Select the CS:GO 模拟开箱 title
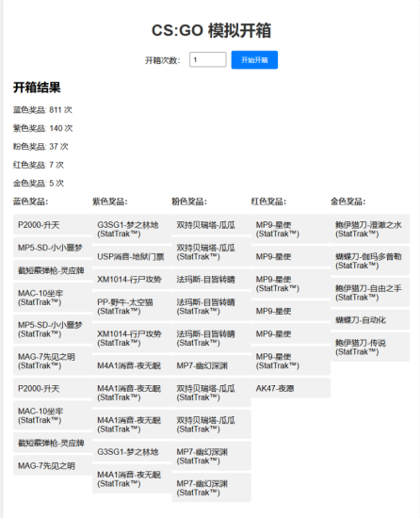The height and width of the screenshot is (518, 420). 211,30
